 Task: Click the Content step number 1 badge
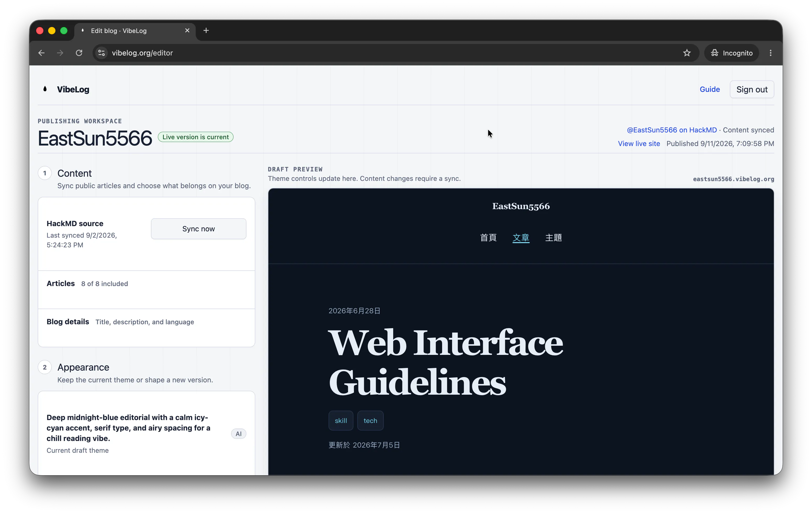point(44,173)
